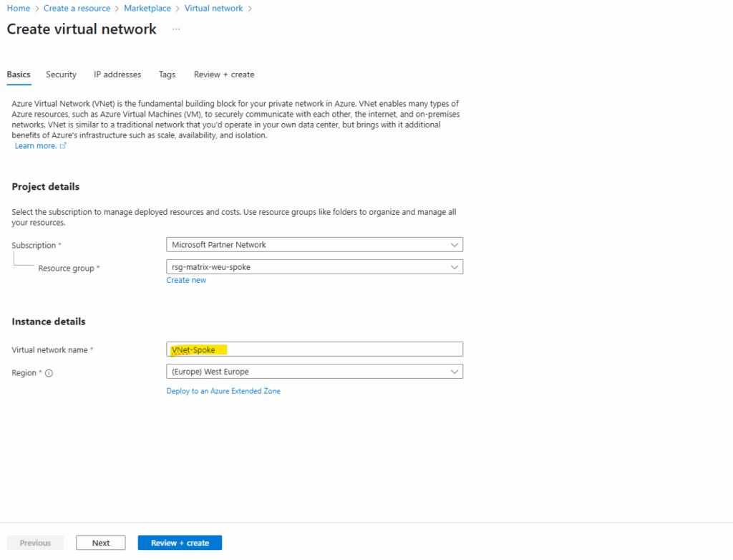Click the Virtual network name field
This screenshot has width=733, height=560.
pyautogui.click(x=314, y=349)
